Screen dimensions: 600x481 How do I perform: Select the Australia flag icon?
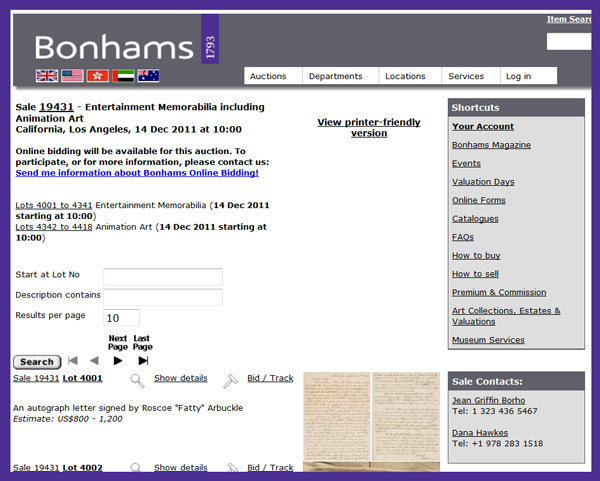(148, 76)
